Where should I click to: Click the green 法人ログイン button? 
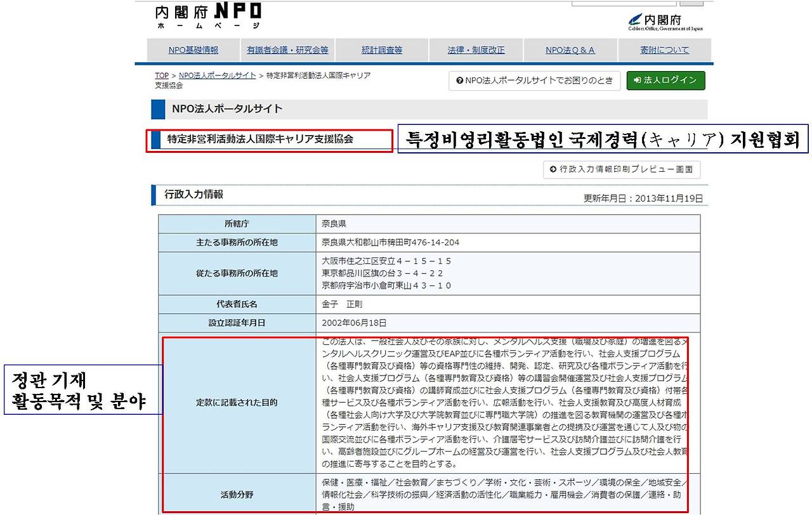pos(666,81)
